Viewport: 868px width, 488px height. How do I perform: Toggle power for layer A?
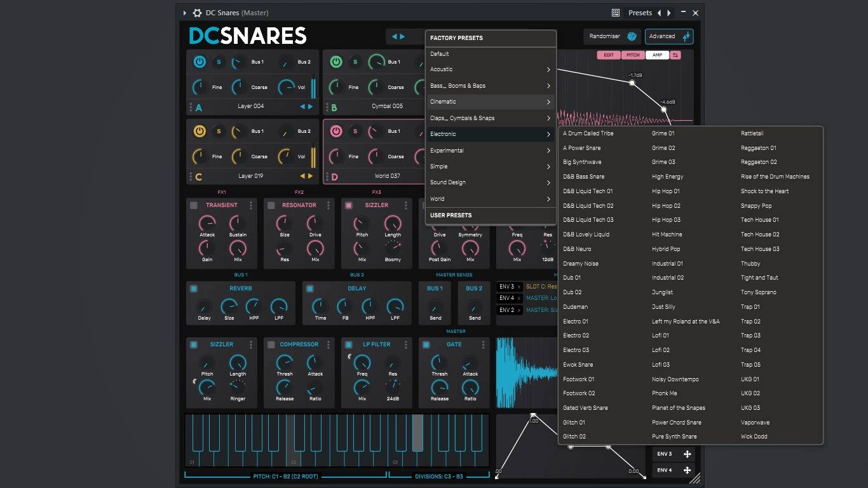pos(200,62)
